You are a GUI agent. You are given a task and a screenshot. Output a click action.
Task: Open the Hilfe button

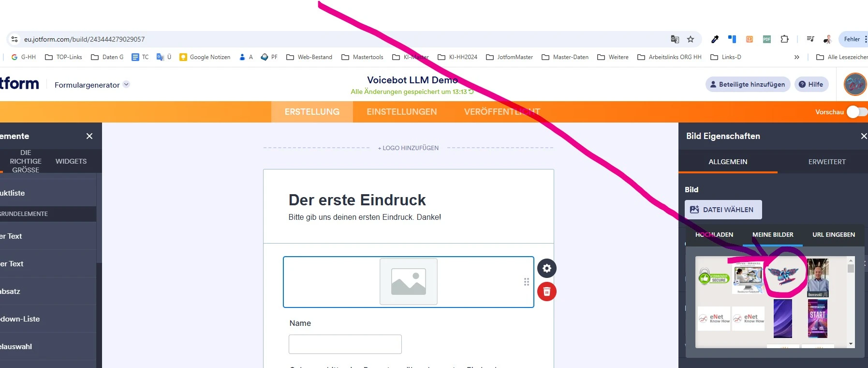point(811,84)
